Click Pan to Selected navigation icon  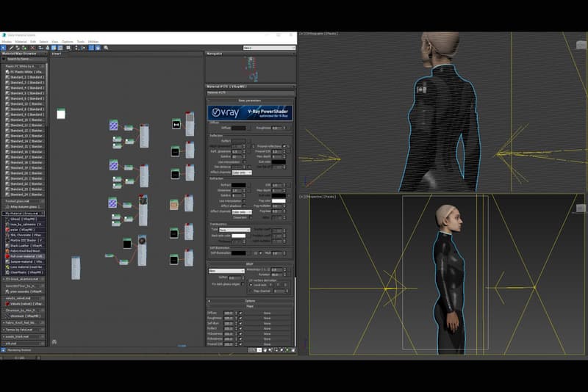pyautogui.click(x=293, y=349)
